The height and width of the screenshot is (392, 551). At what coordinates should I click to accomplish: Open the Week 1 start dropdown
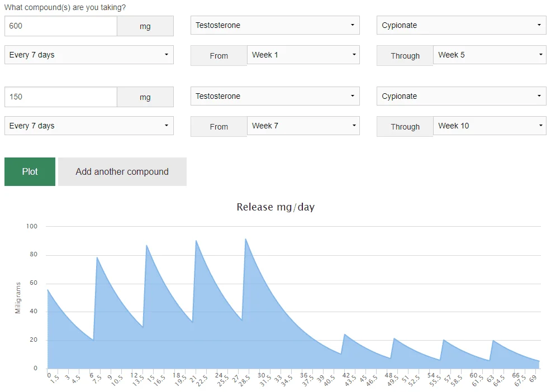click(303, 55)
